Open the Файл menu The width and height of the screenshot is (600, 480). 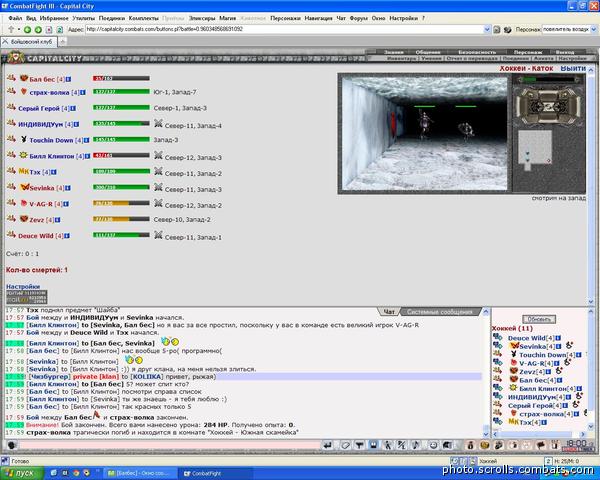pos(15,18)
